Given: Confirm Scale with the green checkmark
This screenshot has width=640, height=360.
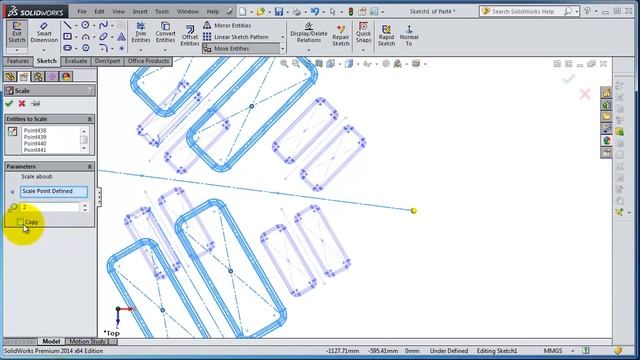Looking at the screenshot, I should click(9, 104).
